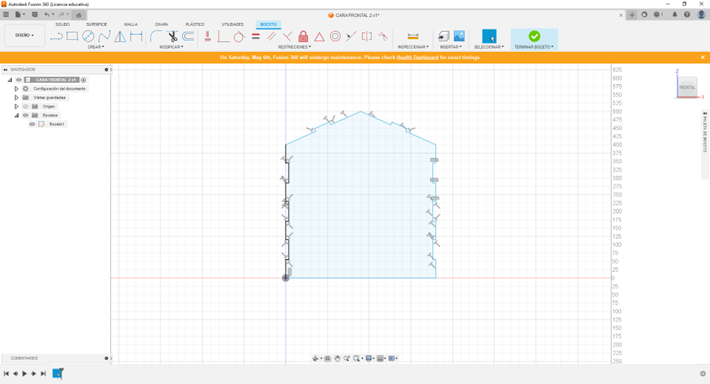710x384 pixels.
Task: Jump to timeline end
Action: tap(43, 374)
